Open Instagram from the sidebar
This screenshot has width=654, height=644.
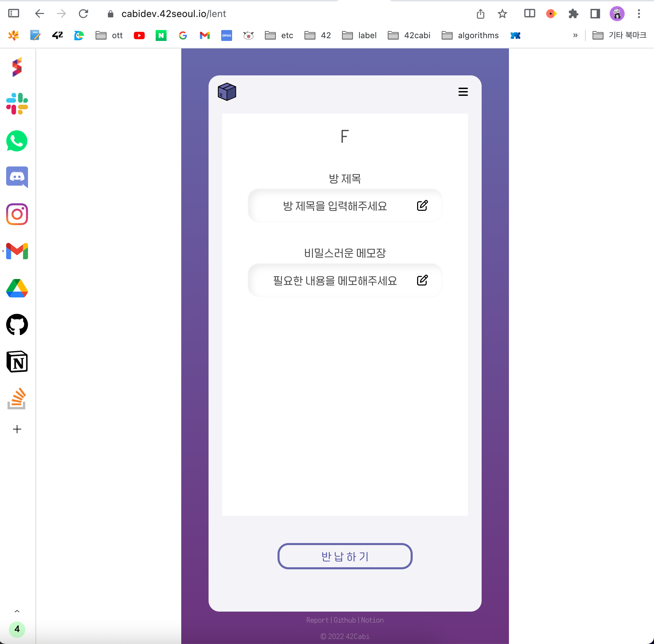coord(16,214)
